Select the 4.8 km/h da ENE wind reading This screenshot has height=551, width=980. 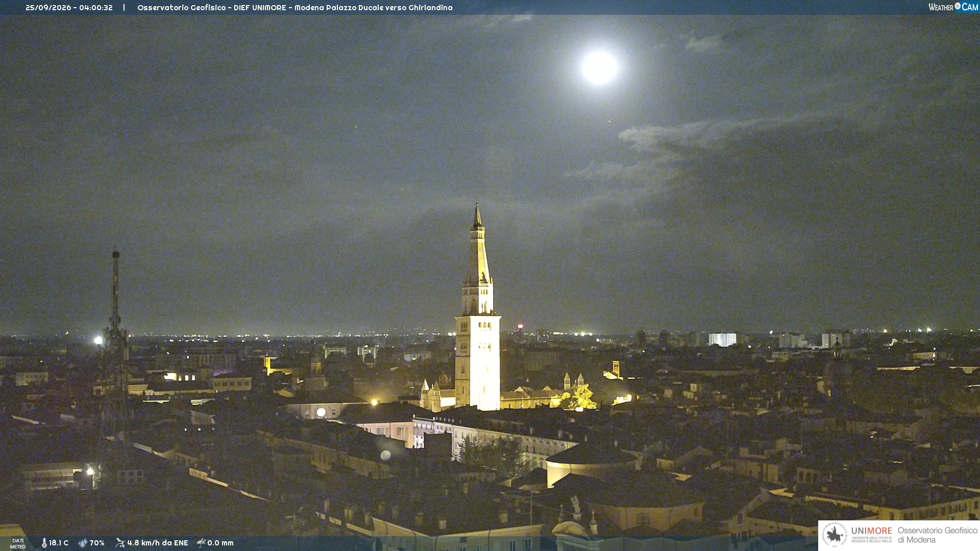click(x=158, y=543)
